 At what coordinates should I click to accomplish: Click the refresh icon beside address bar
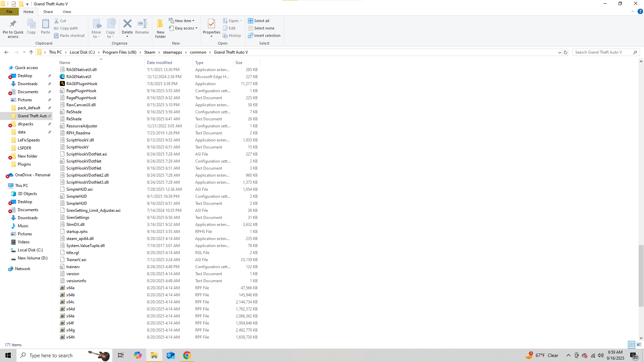click(x=566, y=52)
